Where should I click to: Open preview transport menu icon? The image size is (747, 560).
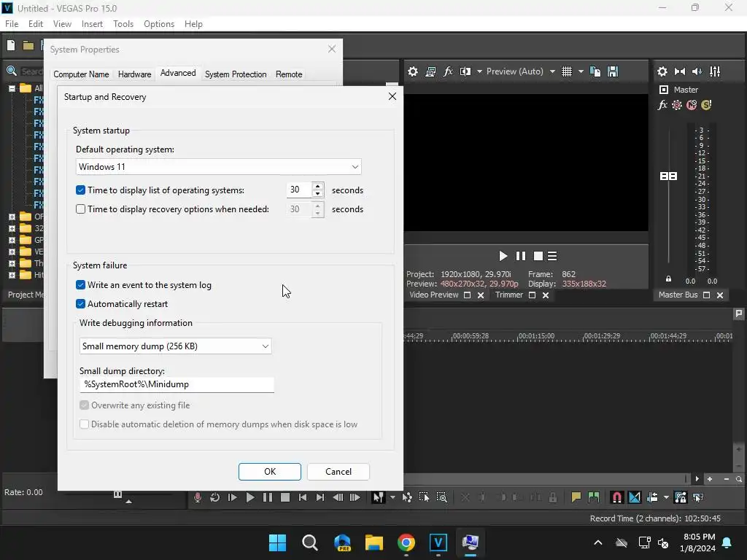click(552, 256)
